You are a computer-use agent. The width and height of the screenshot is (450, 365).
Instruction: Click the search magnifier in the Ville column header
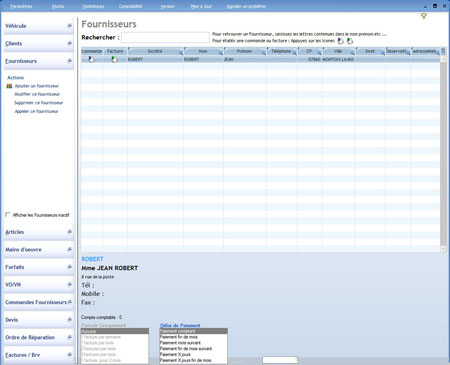(353, 53)
